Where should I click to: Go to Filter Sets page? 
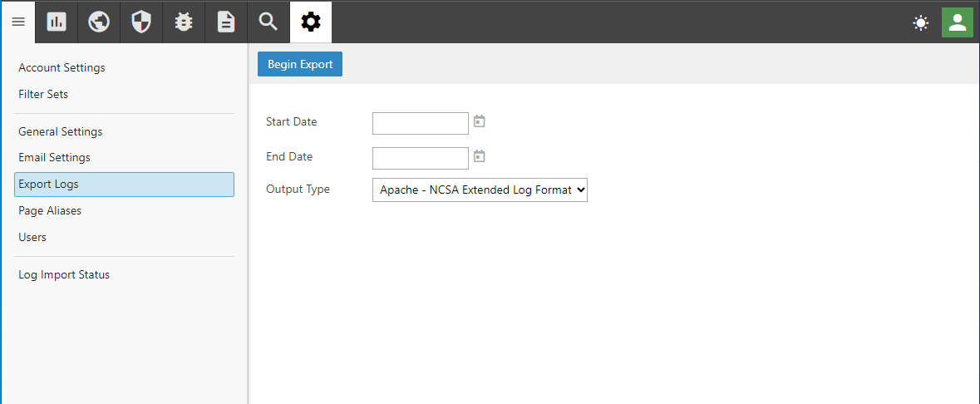43,95
